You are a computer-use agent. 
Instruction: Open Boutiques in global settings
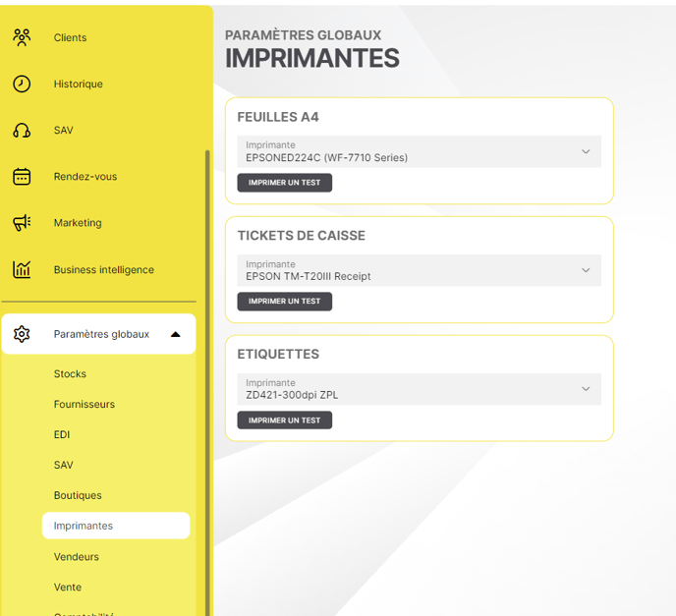[78, 495]
